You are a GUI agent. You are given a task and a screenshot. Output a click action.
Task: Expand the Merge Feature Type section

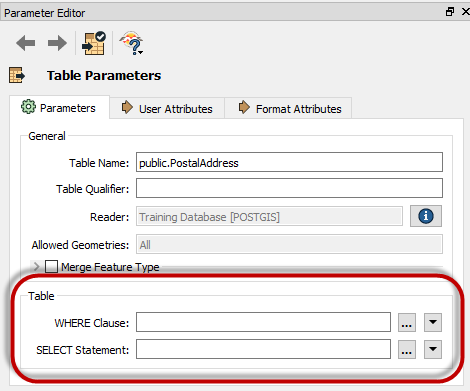[x=36, y=267]
